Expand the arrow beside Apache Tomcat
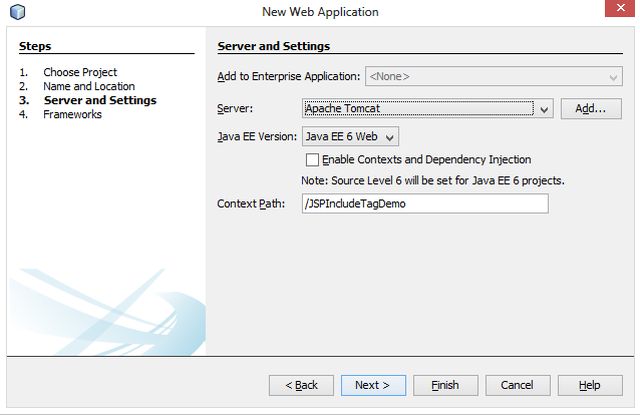 coord(545,109)
